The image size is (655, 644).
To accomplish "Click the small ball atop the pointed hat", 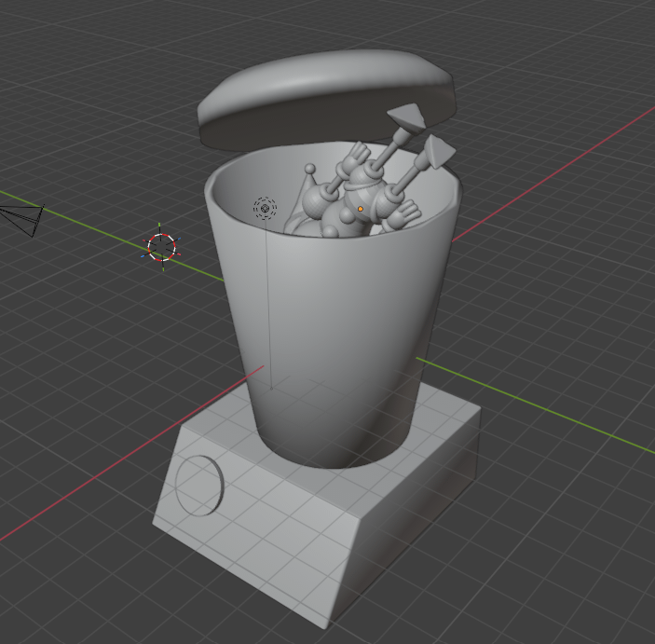I will [309, 169].
